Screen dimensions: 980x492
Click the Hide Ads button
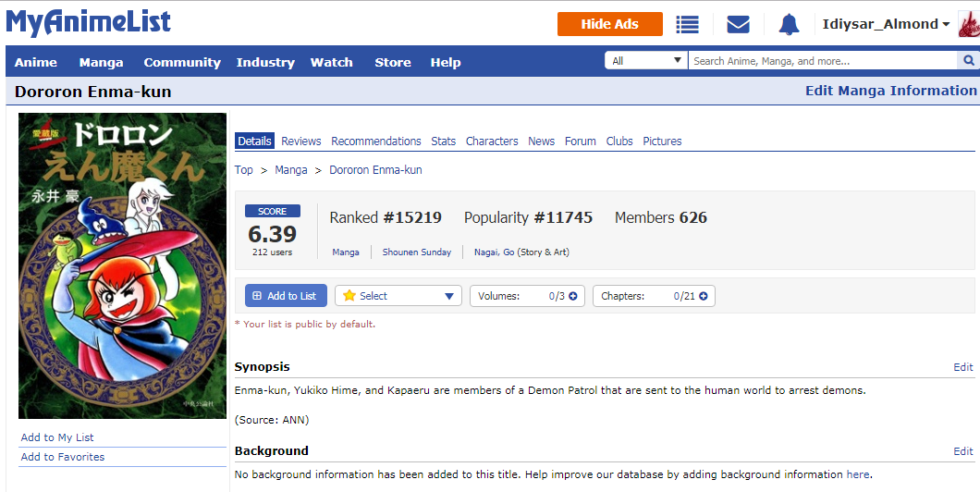point(610,24)
